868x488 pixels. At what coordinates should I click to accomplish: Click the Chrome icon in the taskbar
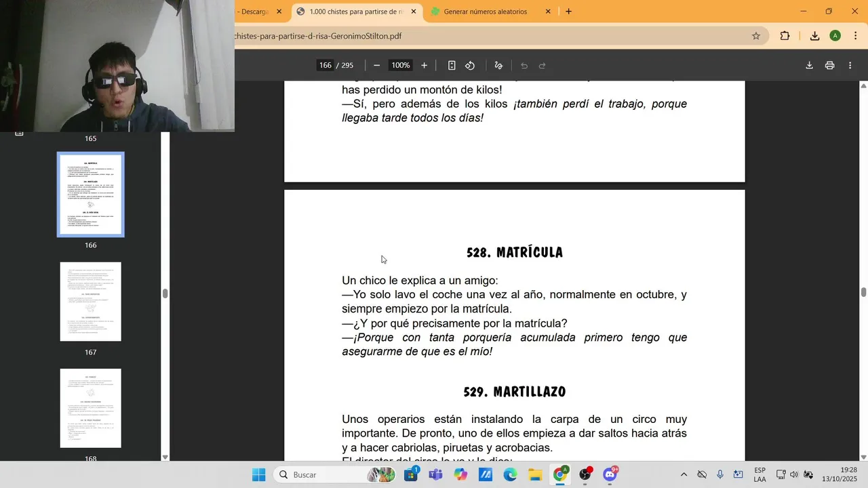pyautogui.click(x=560, y=474)
